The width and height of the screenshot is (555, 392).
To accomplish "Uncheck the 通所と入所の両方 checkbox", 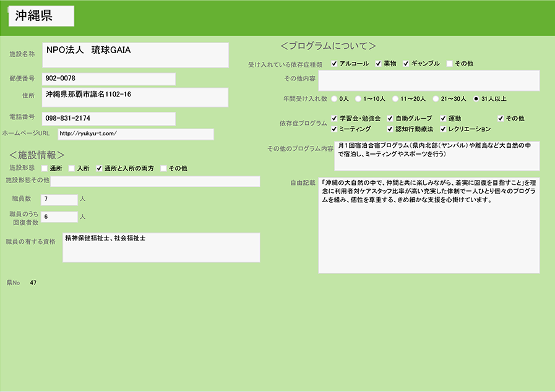I will point(99,168).
